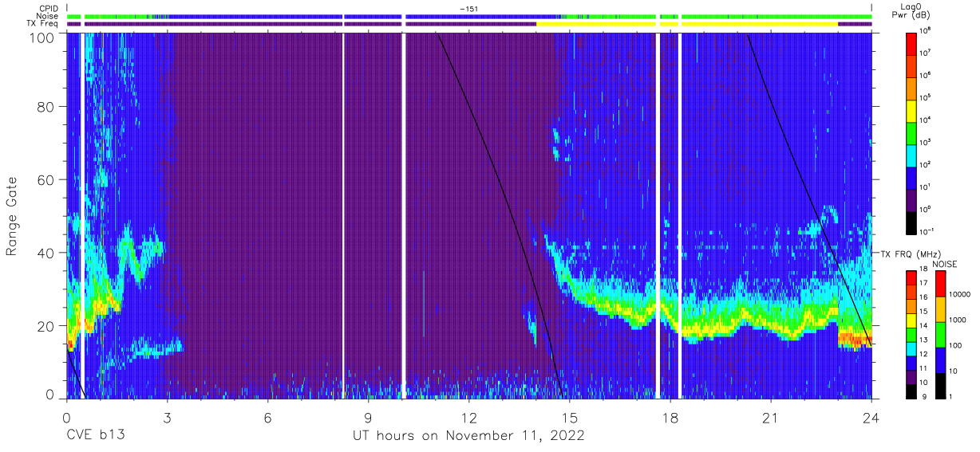Image resolution: width=980 pixels, height=452 pixels.
Task: Click the red strong-echo patch near 23 to 24 UT
Action: pyautogui.click(x=854, y=340)
